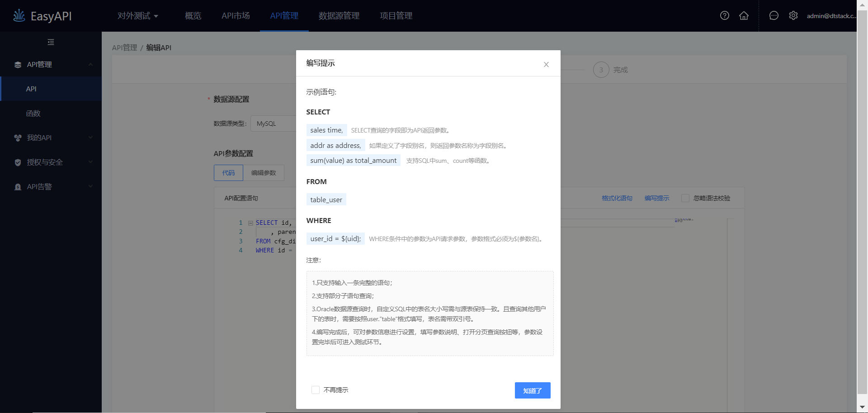
Task: Click the API参数配置 section heading
Action: [x=233, y=153]
